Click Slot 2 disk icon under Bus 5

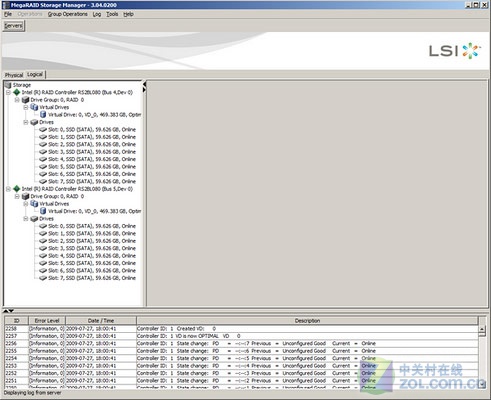coord(43,241)
